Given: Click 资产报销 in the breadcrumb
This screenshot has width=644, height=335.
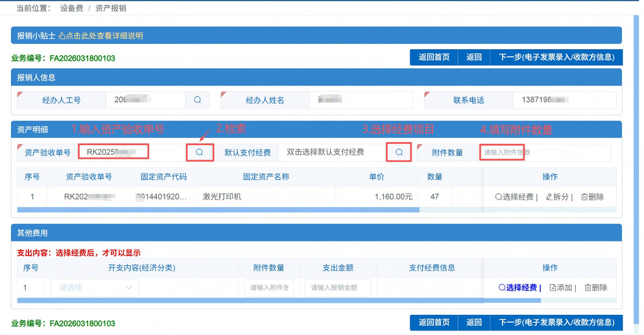Looking at the screenshot, I should [111, 8].
